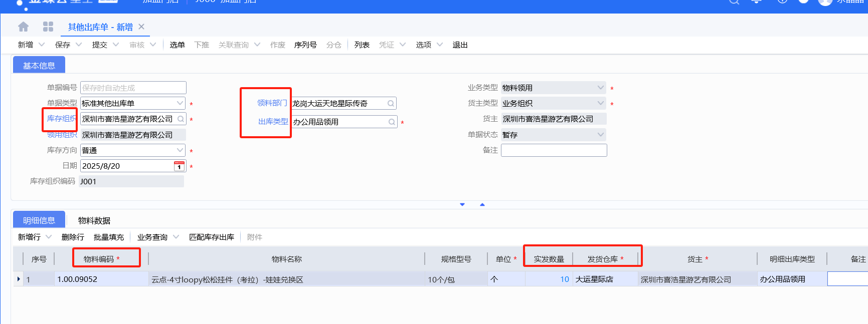Click the 匹配库存出库 button
868x324 pixels.
(x=211, y=237)
